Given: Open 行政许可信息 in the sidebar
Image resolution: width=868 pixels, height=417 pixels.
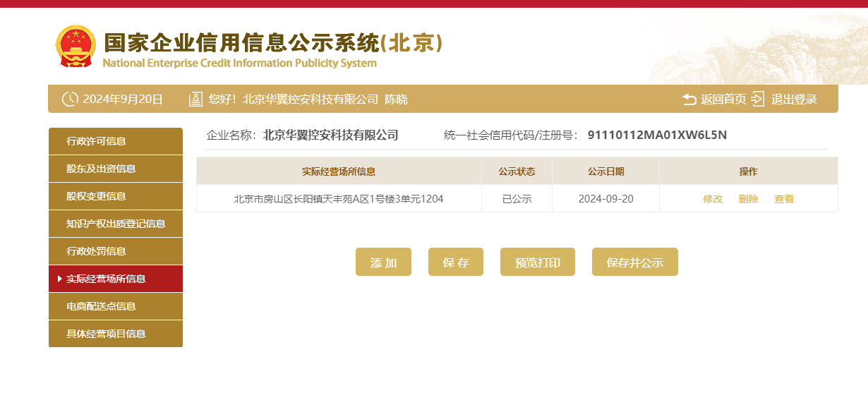Looking at the screenshot, I should point(116,141).
